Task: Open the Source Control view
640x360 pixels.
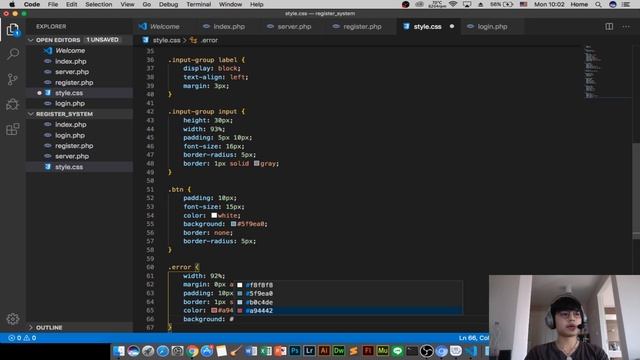Action: [13, 79]
